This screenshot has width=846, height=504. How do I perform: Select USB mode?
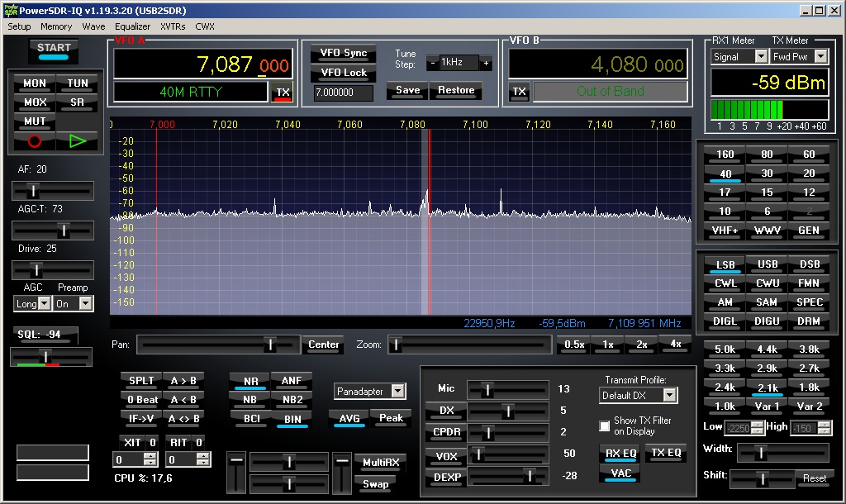(x=768, y=264)
